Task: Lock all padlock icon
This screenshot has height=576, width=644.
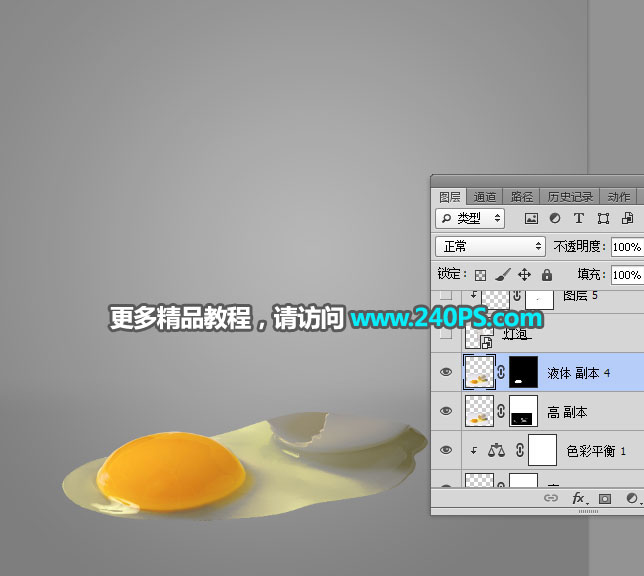Action: pyautogui.click(x=547, y=274)
